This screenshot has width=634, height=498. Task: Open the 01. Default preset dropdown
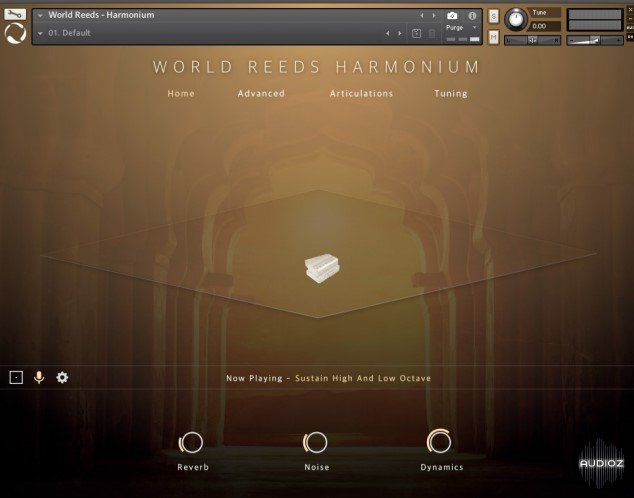40,33
